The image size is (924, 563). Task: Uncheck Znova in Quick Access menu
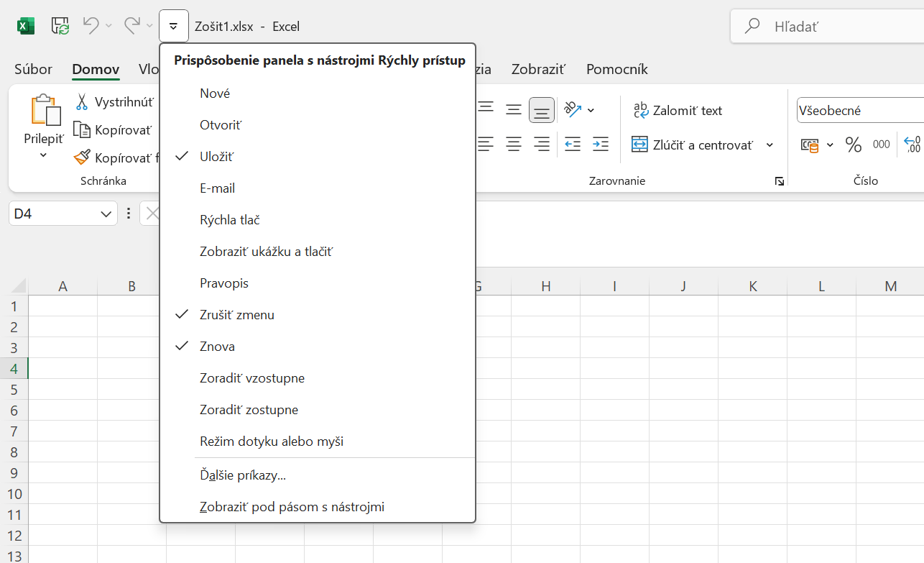(318, 347)
